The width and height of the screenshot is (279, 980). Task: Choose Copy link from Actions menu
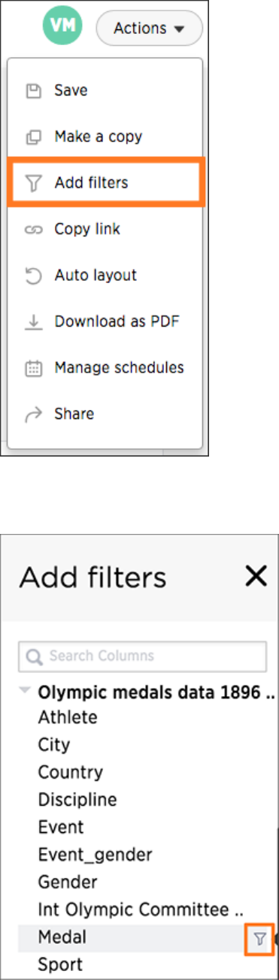[87, 229]
